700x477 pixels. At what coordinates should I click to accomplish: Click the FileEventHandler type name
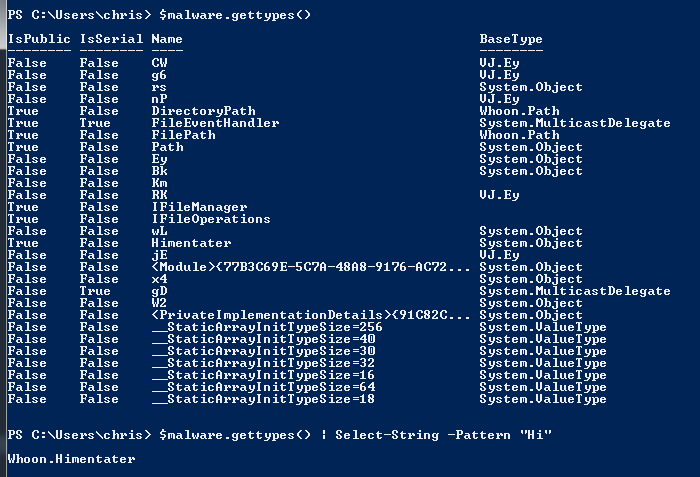pyautogui.click(x=215, y=123)
